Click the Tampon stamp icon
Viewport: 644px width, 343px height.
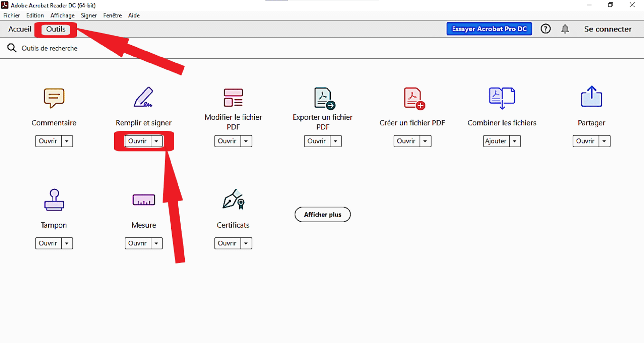click(54, 200)
